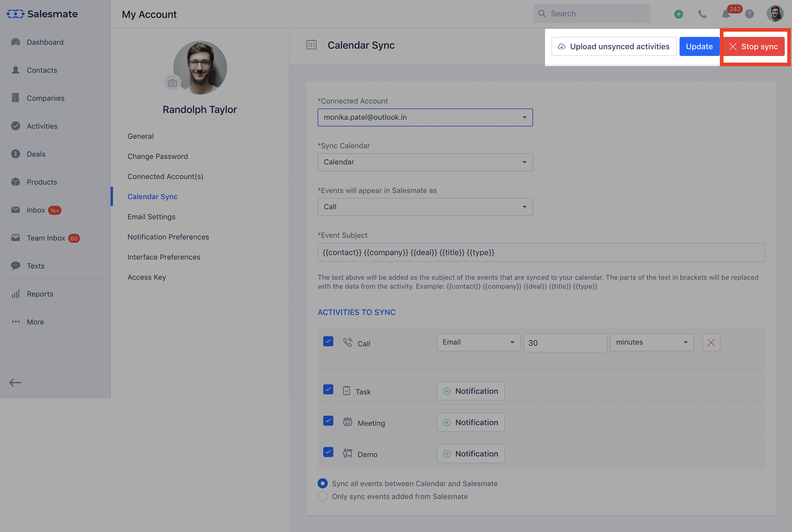Click the 30 reminder time field

tap(565, 343)
